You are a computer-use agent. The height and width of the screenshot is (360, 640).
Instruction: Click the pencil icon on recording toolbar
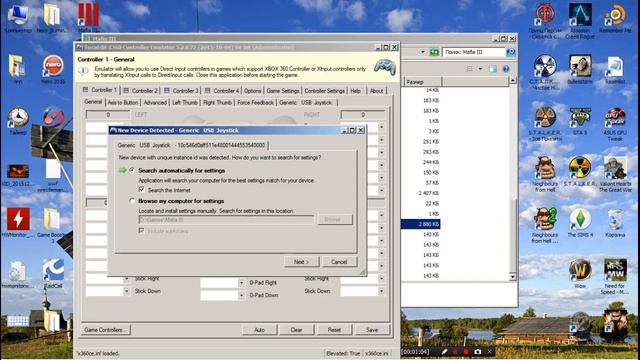(444, 351)
